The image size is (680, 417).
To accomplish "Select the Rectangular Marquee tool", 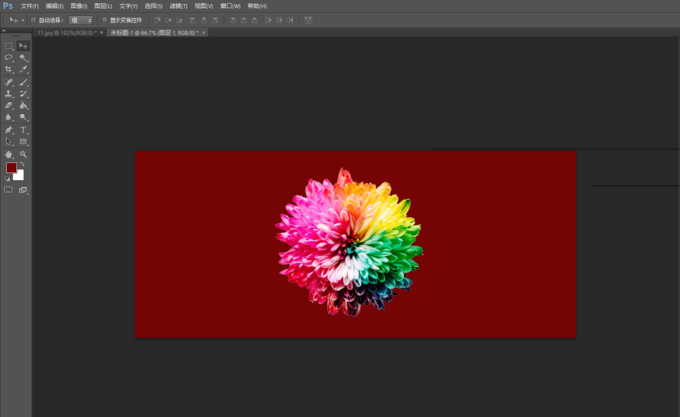I will [x=9, y=46].
